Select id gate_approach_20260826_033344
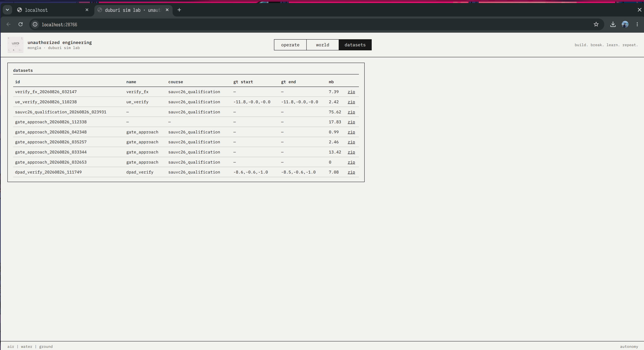 click(51, 152)
